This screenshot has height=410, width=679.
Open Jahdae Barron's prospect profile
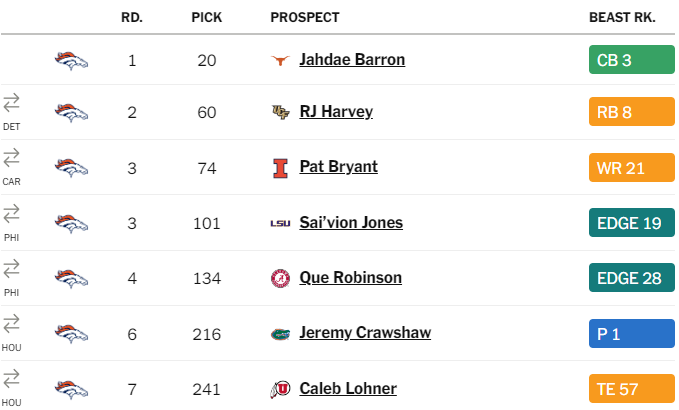click(x=352, y=60)
